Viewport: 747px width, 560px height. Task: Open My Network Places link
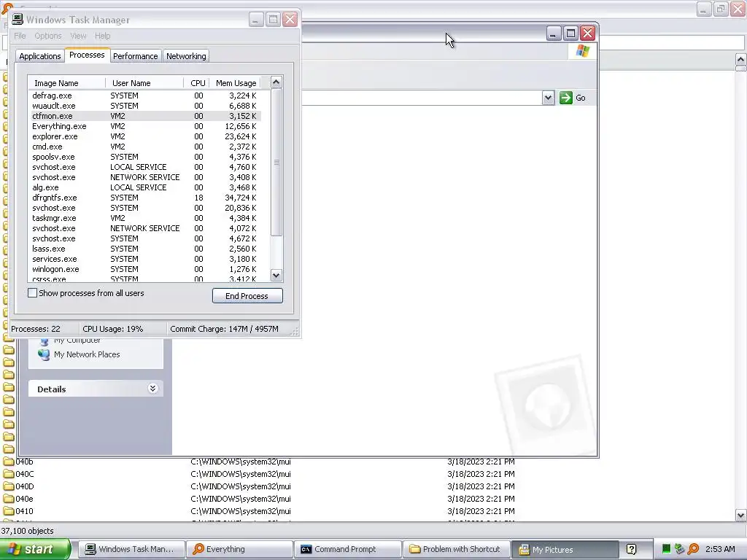click(x=87, y=354)
